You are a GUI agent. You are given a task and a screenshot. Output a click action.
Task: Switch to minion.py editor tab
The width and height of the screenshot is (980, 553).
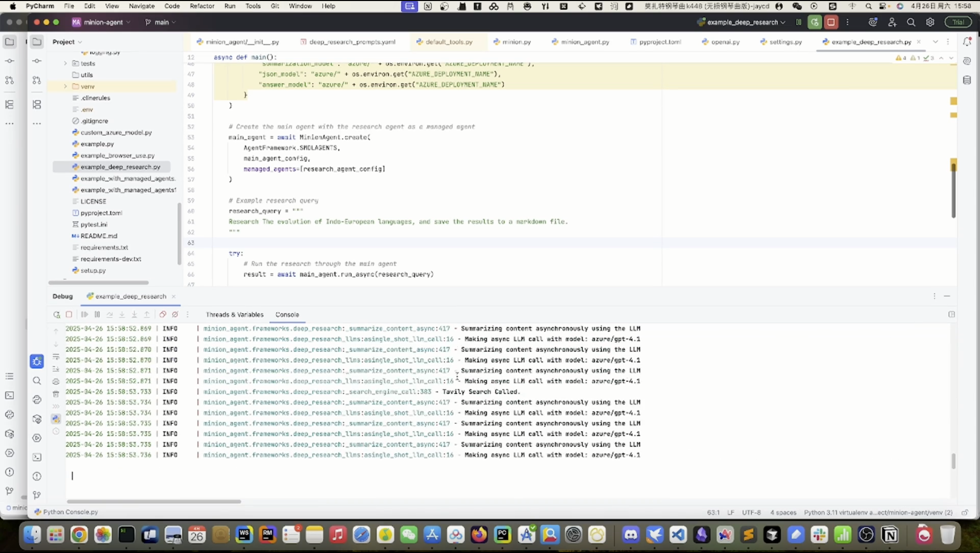(x=512, y=42)
